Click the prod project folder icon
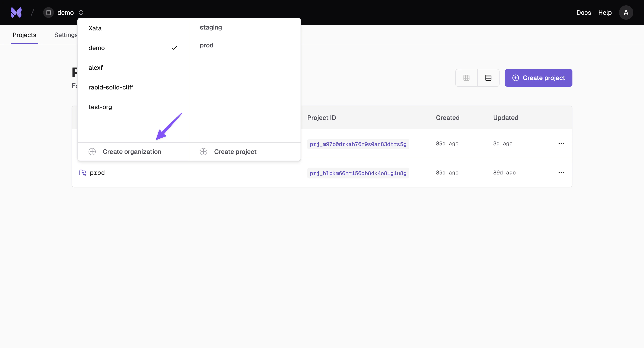 (x=83, y=172)
